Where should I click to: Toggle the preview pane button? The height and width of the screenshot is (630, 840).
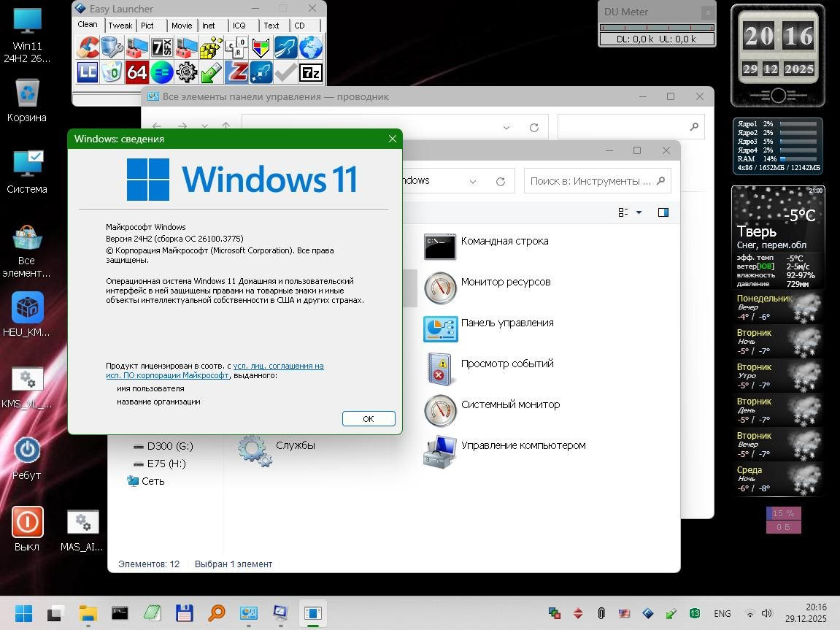(x=663, y=212)
